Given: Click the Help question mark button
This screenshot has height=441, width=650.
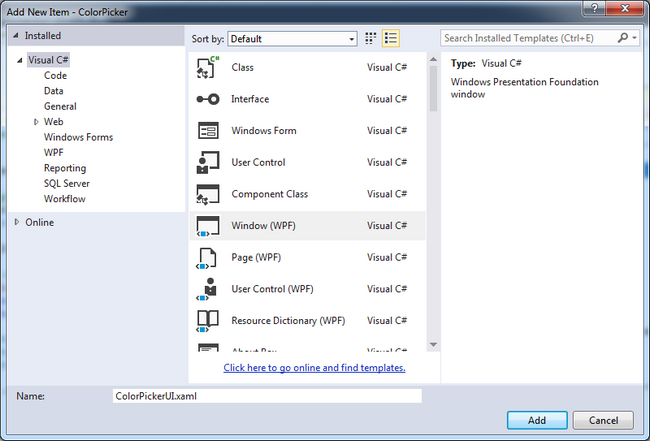Looking at the screenshot, I should 594,8.
